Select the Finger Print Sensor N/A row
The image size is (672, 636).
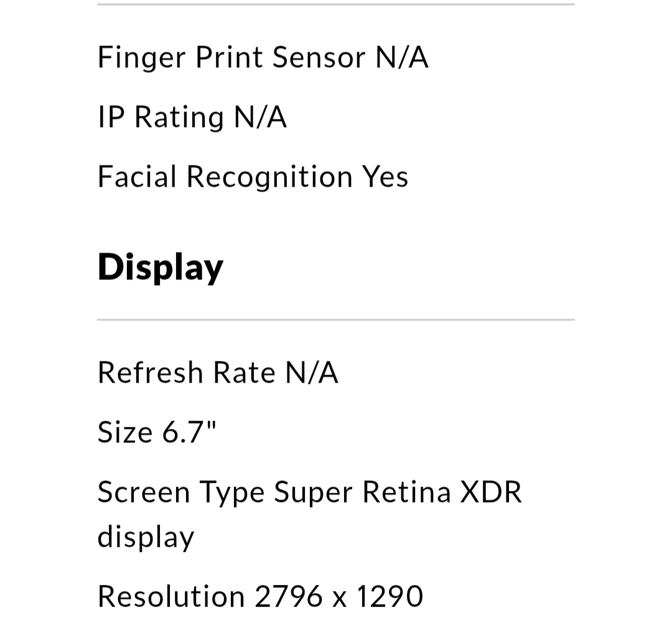point(263,57)
